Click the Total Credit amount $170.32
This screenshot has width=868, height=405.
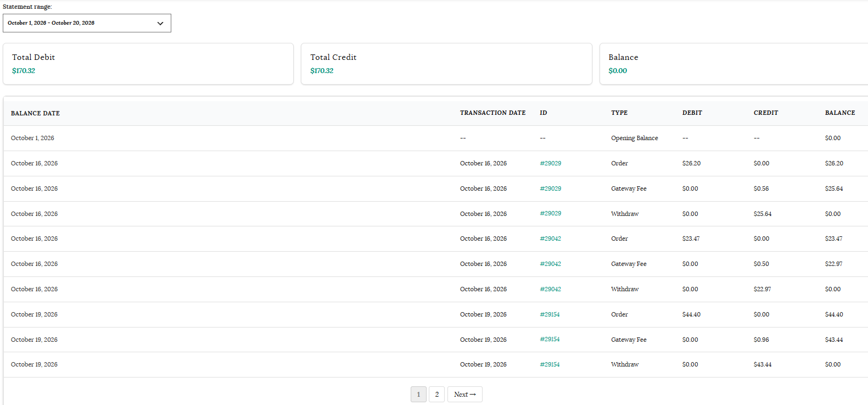point(322,71)
